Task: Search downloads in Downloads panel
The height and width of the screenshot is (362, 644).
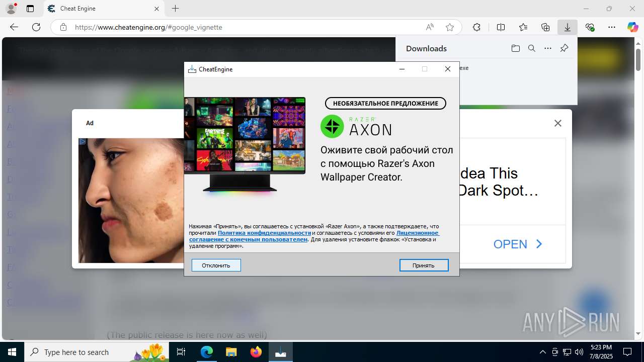Action: (532, 48)
